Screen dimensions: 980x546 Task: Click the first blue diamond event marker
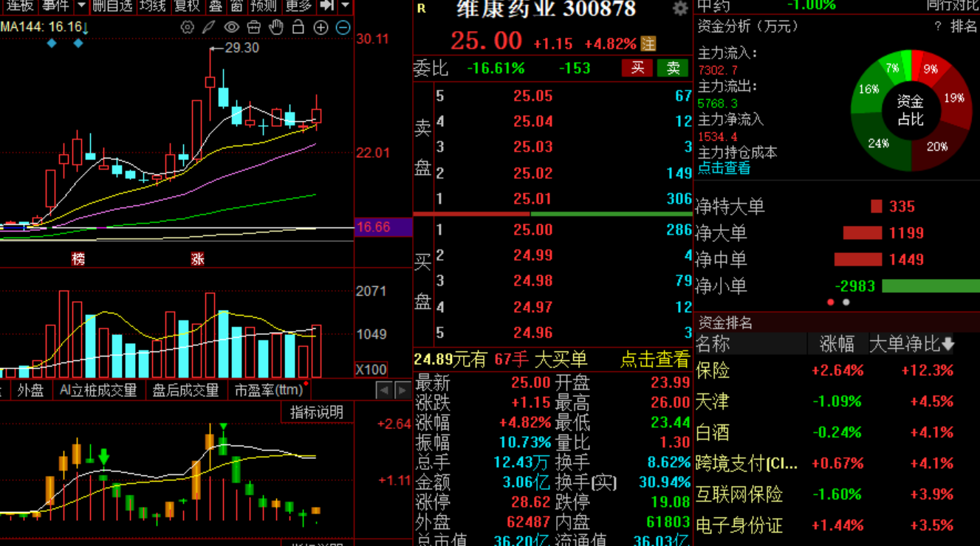tap(52, 44)
